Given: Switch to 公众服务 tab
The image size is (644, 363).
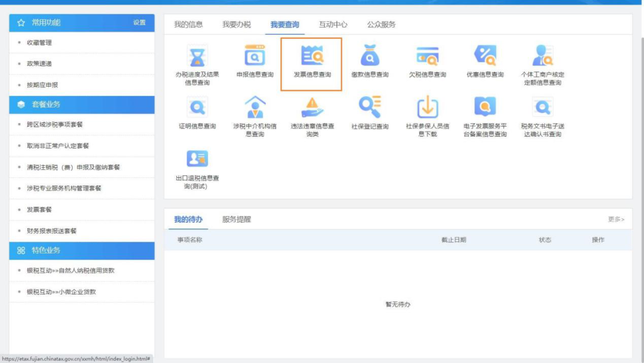Looking at the screenshot, I should [x=381, y=24].
